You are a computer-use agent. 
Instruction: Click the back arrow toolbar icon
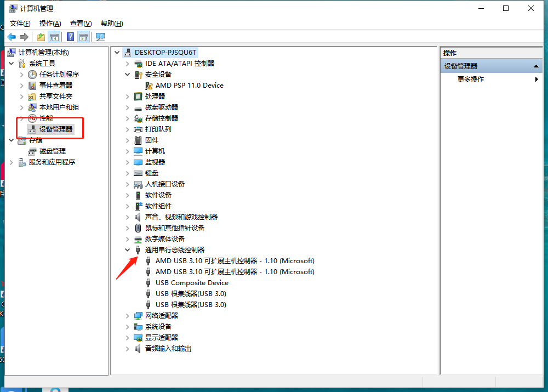[12, 37]
